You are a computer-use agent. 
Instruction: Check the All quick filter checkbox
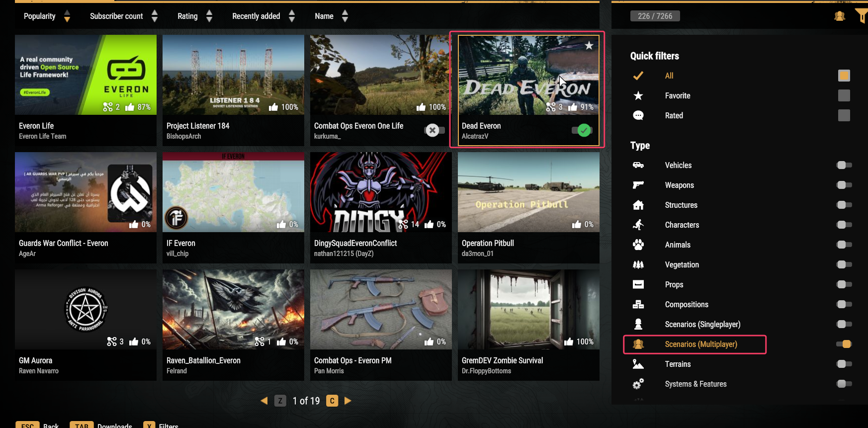844,76
